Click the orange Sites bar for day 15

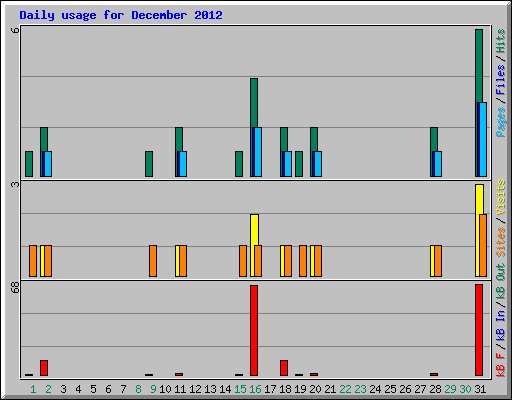tap(243, 261)
